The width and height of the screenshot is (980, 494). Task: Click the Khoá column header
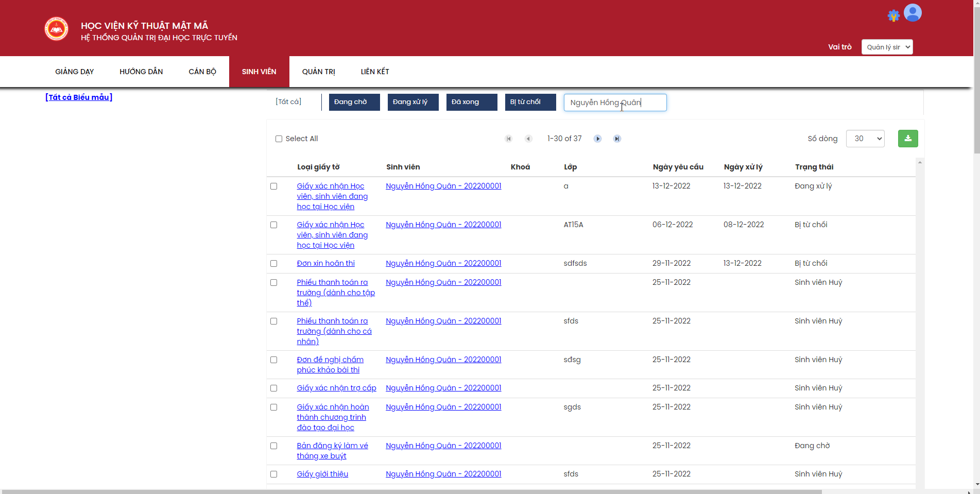click(x=520, y=167)
